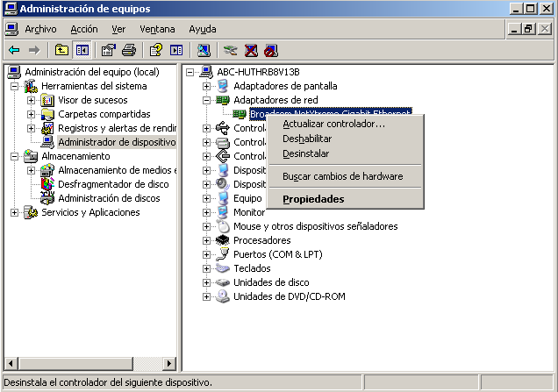This screenshot has width=558, height=392.
Task: Click the Forward arrow toolbar button
Action: click(x=34, y=50)
